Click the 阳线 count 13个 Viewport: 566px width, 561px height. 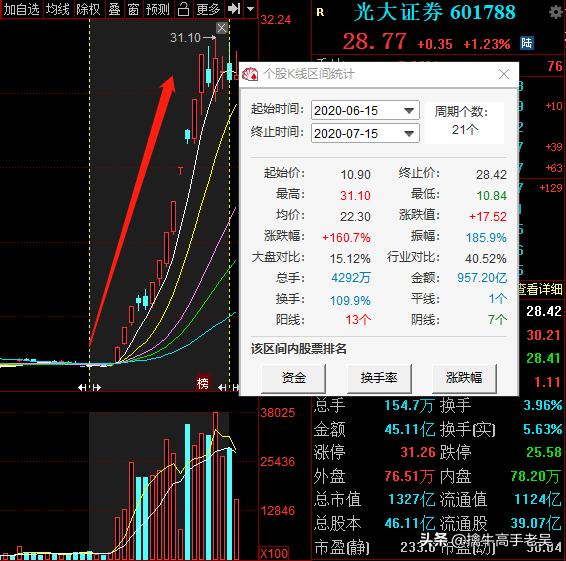[x=358, y=319]
